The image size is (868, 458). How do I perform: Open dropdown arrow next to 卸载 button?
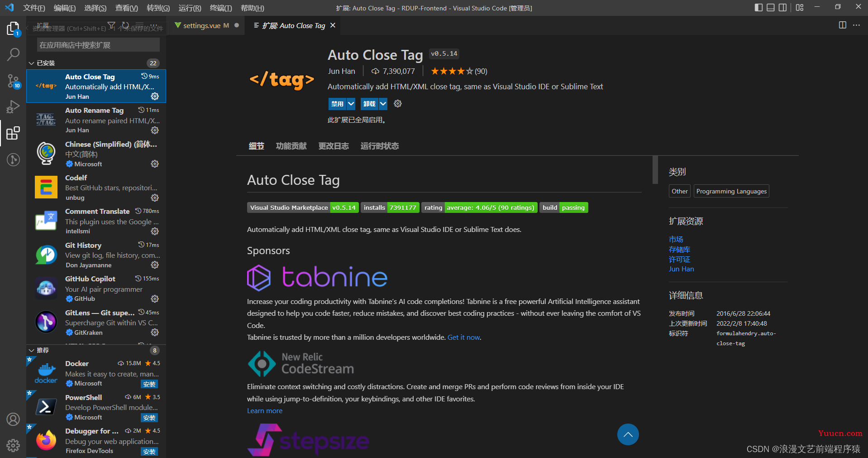tap(383, 104)
